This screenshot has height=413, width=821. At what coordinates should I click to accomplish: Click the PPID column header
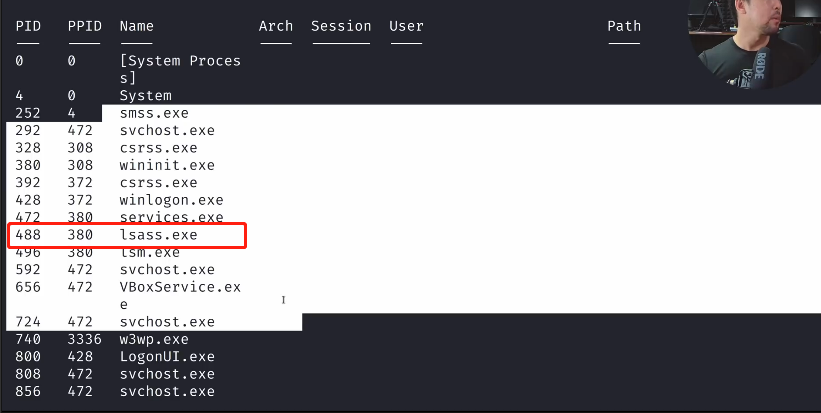click(x=84, y=26)
